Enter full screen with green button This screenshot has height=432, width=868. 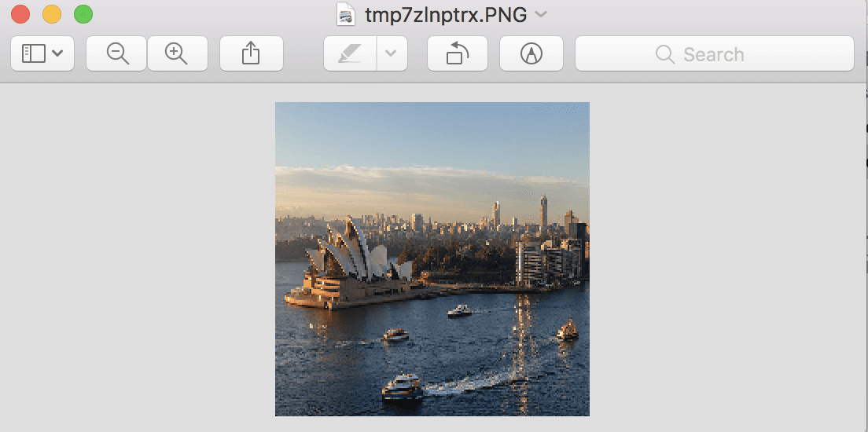tap(83, 14)
